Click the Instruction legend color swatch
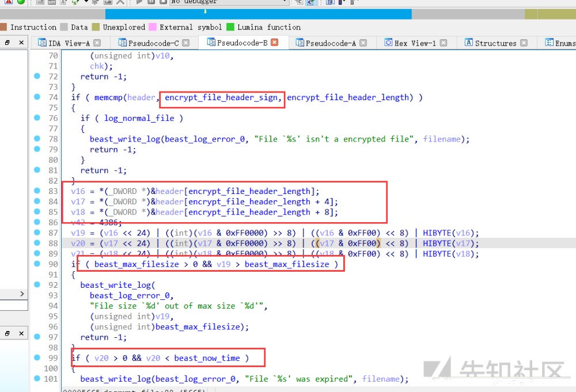 coord(3,27)
